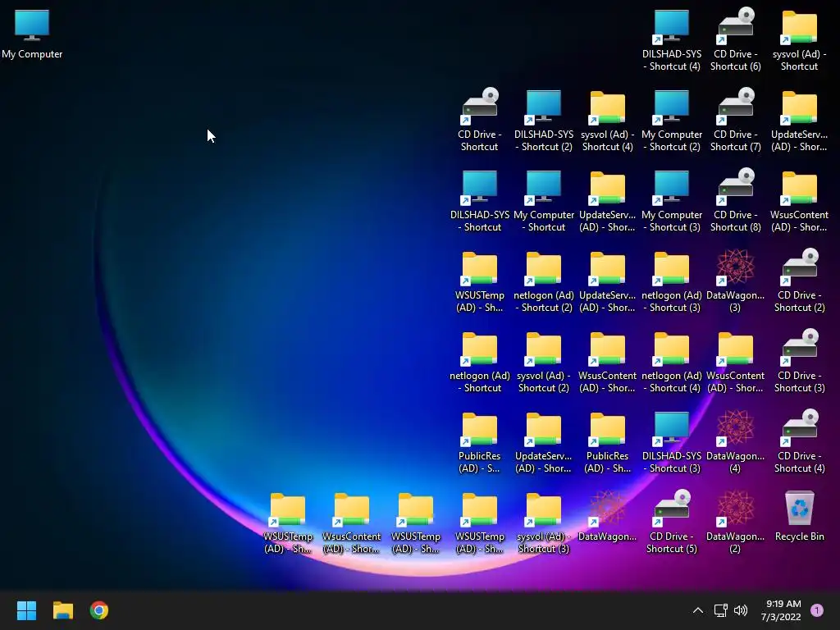Viewport: 840px width, 630px height.
Task: Select netlogon (Ad) - Shortcut (3) folder
Action: (x=671, y=281)
